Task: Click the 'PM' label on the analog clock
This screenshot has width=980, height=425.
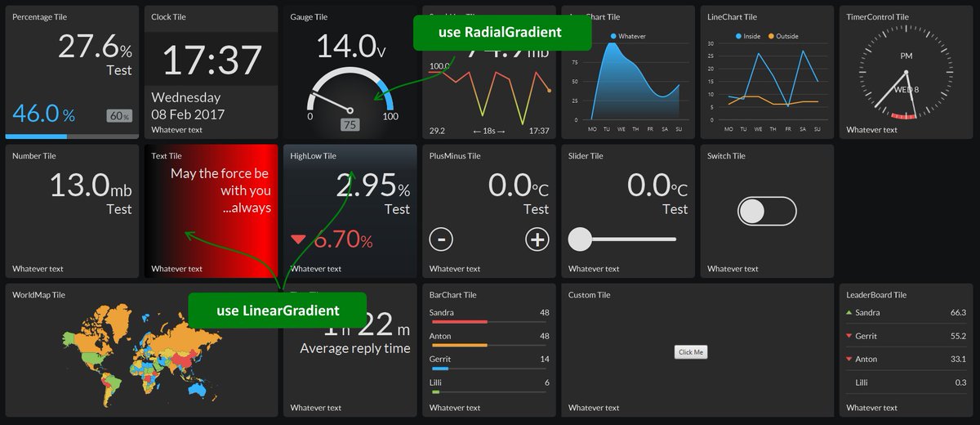Action: pos(906,56)
